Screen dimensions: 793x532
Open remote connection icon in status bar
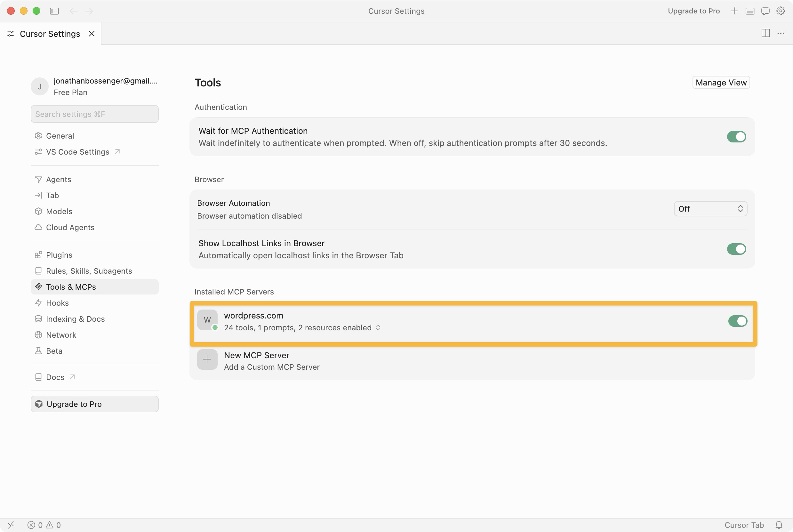click(11, 525)
